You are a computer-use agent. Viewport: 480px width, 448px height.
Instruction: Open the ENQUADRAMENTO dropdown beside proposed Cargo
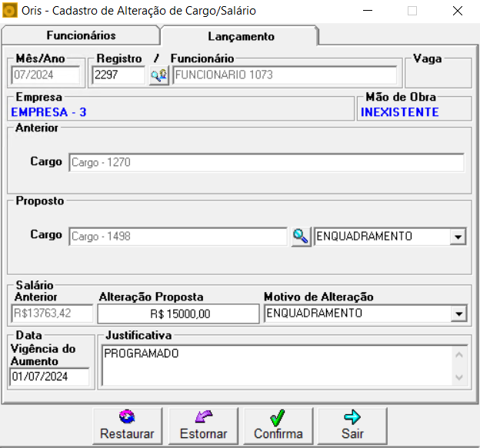click(x=458, y=237)
